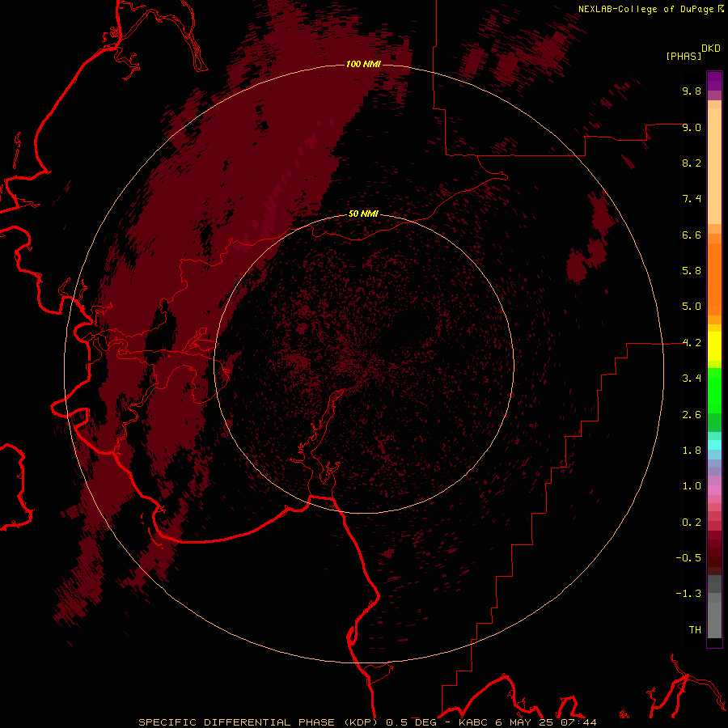Click the bright green band on color bar
The image size is (728, 728).
pos(714,391)
